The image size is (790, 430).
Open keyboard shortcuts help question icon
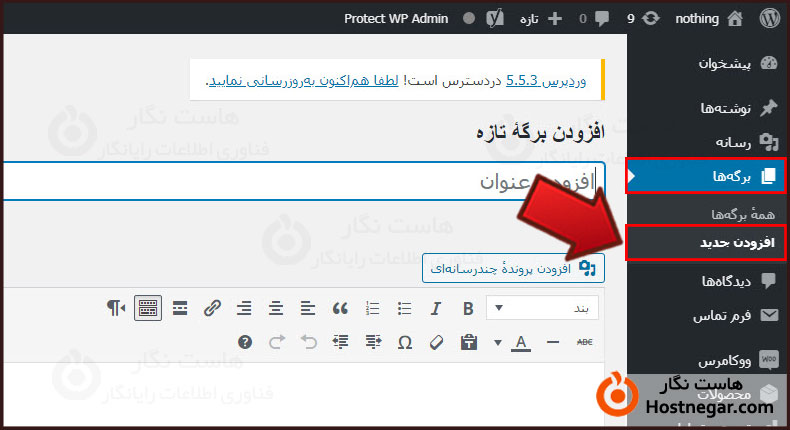click(x=244, y=342)
